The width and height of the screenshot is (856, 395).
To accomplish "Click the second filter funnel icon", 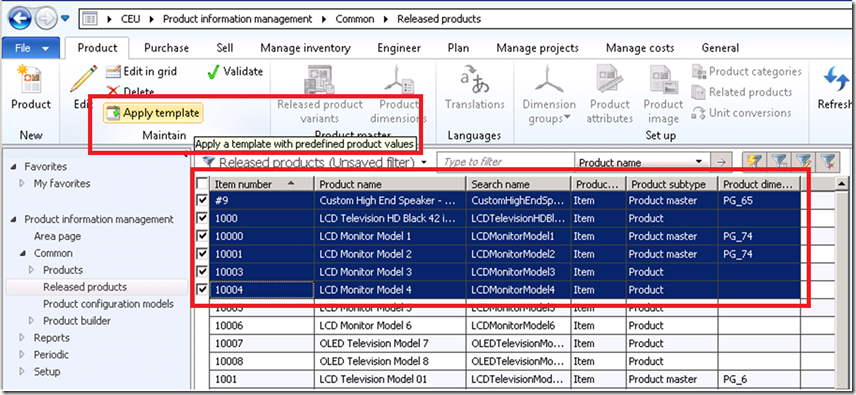I will [779, 161].
